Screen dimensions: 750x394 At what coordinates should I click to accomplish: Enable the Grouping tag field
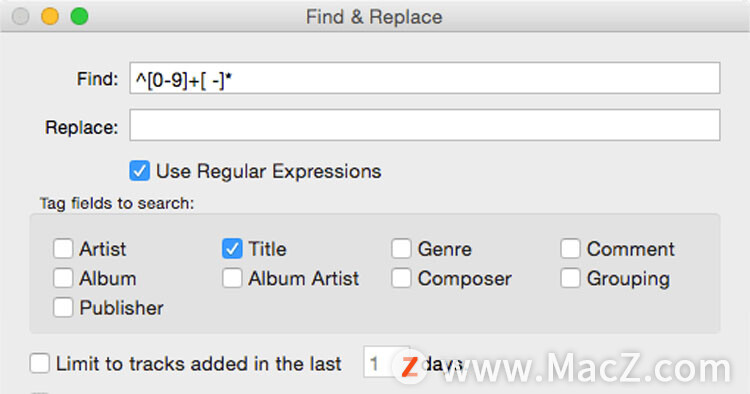click(x=570, y=278)
